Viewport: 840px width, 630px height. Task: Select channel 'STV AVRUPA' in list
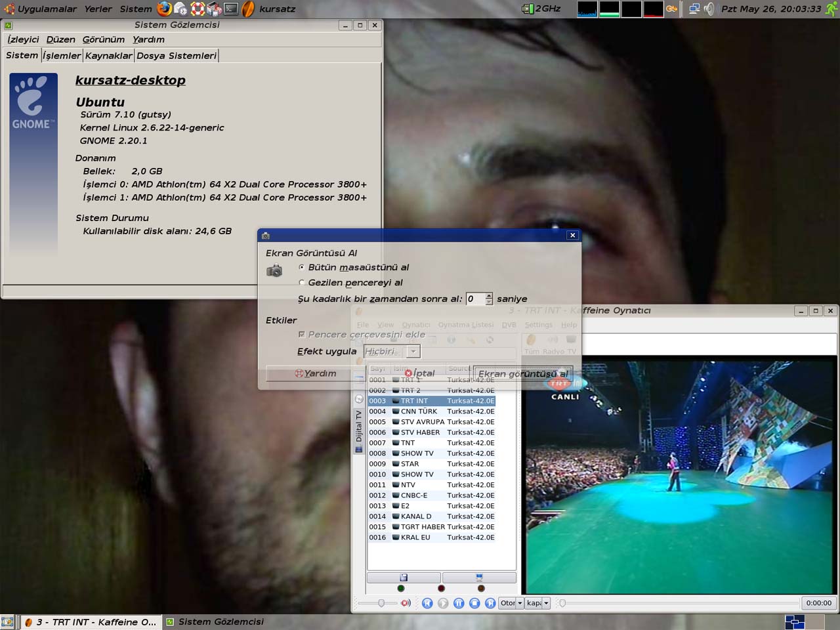point(432,422)
